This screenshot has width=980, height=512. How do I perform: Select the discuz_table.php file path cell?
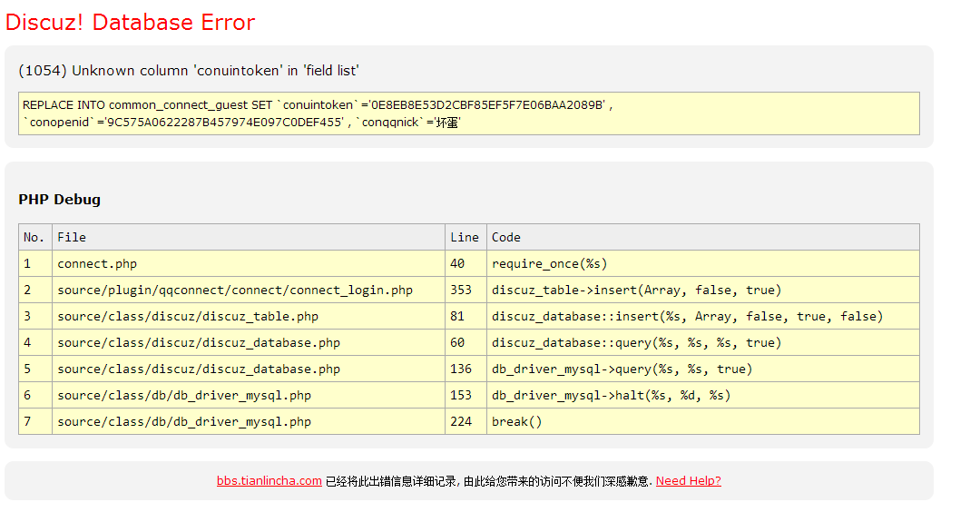click(x=248, y=316)
